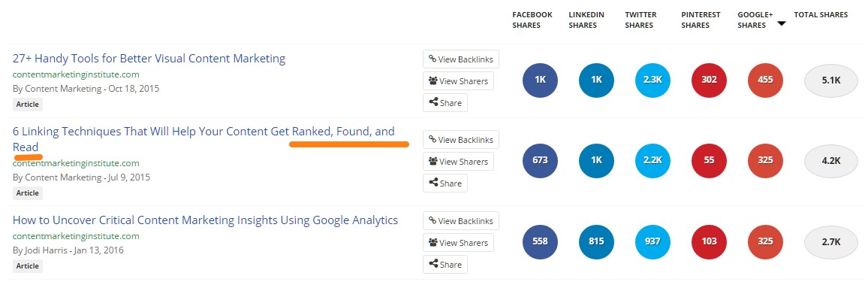Viewport: 868px width, 282px height.
Task: View Backlinks for 27+ Handy Tools article
Action: tap(460, 59)
